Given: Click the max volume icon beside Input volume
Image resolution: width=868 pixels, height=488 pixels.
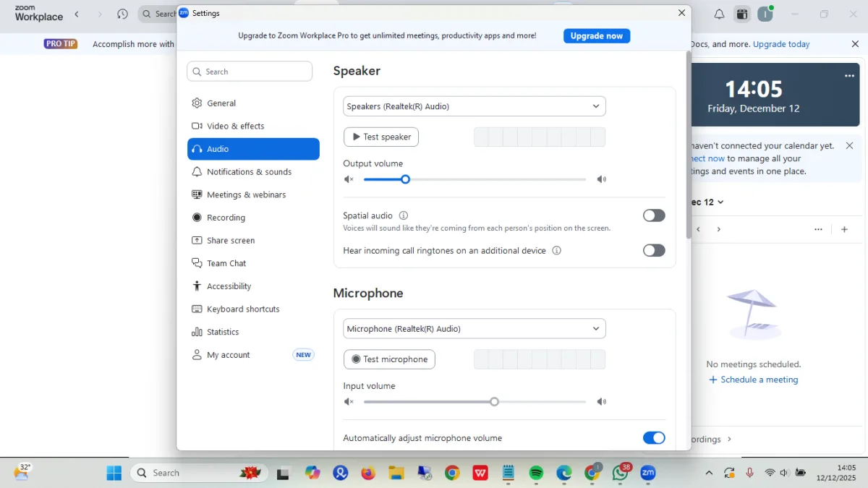Looking at the screenshot, I should pyautogui.click(x=602, y=402).
